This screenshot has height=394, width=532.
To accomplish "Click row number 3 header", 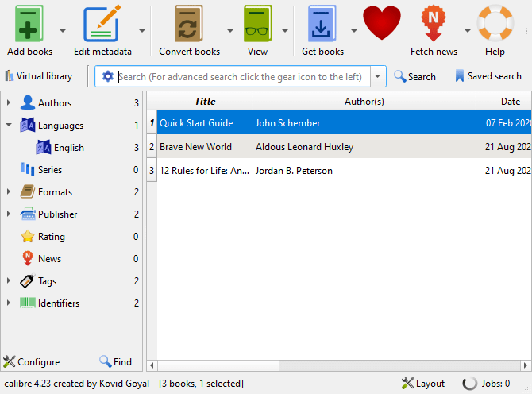I will tap(152, 170).
